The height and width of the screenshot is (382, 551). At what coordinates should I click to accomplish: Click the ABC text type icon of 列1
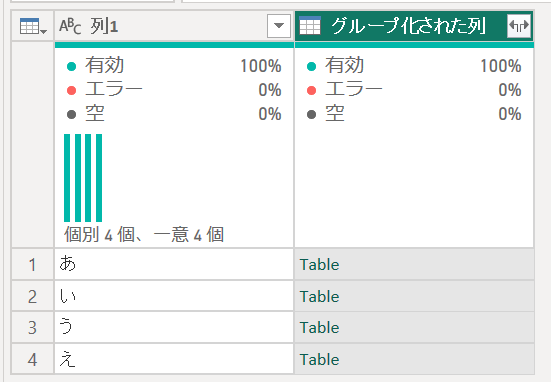[x=70, y=26]
